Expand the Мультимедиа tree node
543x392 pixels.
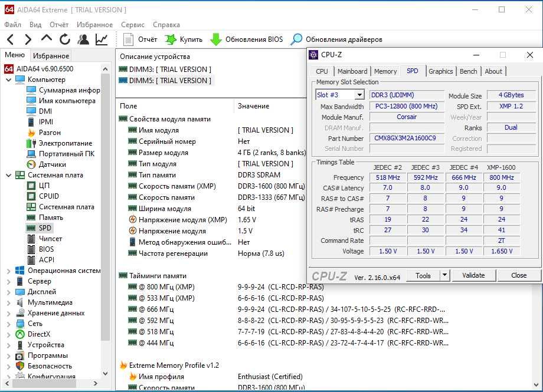9,303
